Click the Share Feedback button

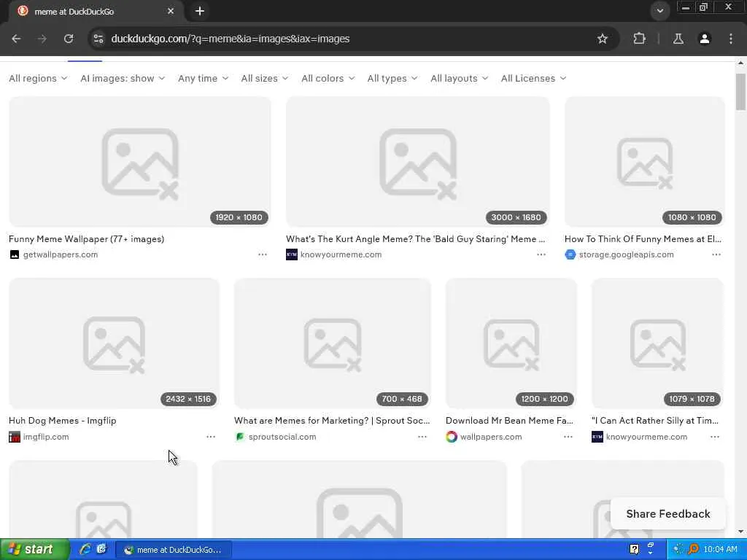[x=668, y=514]
